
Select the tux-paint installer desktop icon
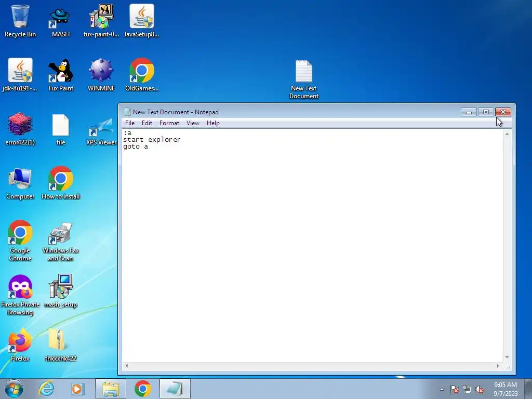click(101, 21)
